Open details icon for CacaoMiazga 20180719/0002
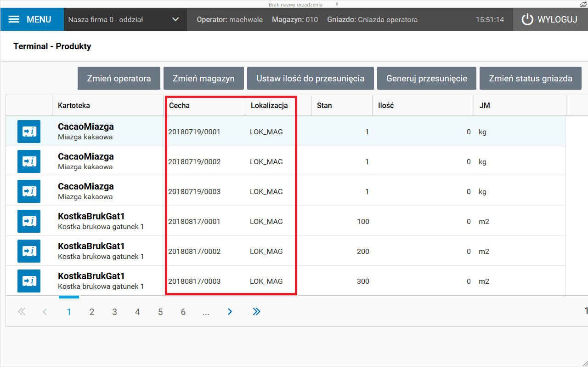588x367 pixels. (29, 161)
